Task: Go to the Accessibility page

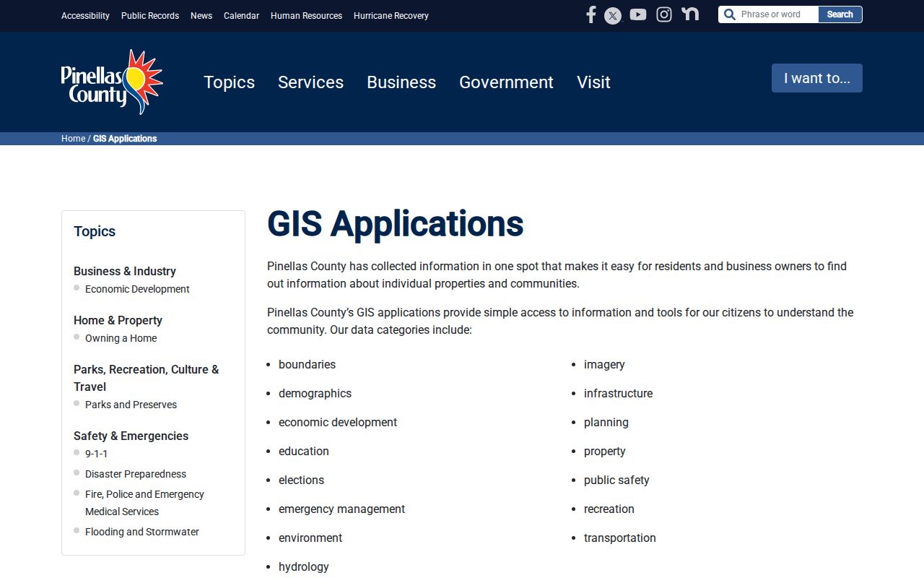Action: coord(85,16)
